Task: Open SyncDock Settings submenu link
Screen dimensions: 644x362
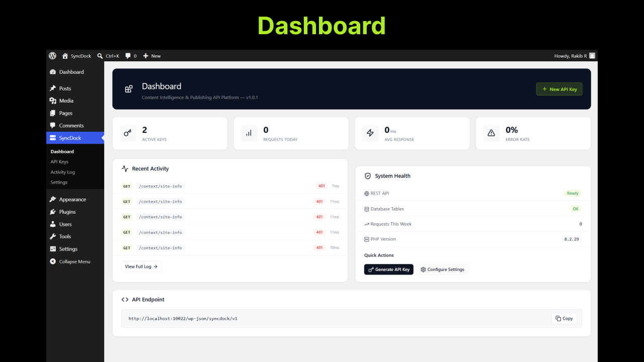Action: [x=59, y=183]
